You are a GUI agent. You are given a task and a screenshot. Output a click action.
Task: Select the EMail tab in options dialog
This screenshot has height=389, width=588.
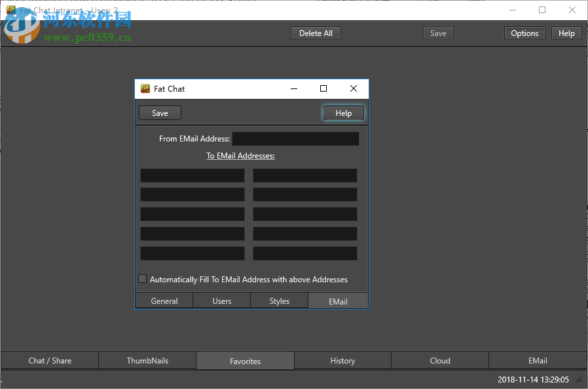pyautogui.click(x=338, y=301)
